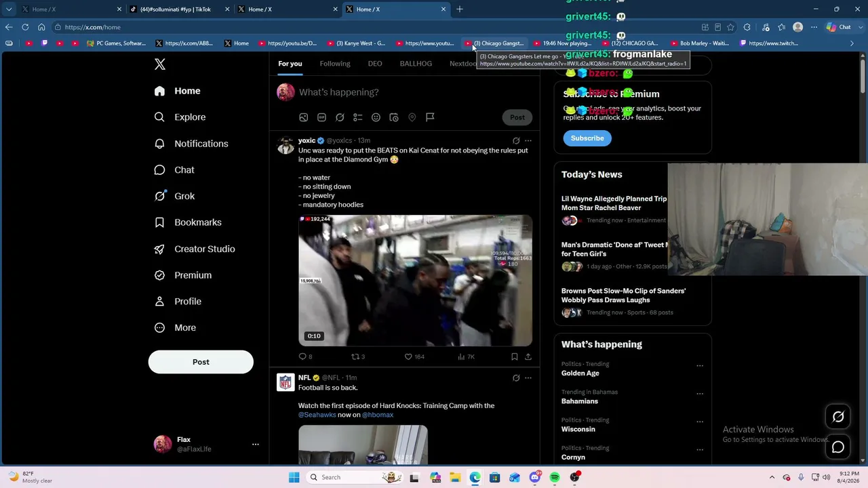Open Discord from the taskbar
Image resolution: width=868 pixels, height=488 pixels.
click(x=535, y=477)
